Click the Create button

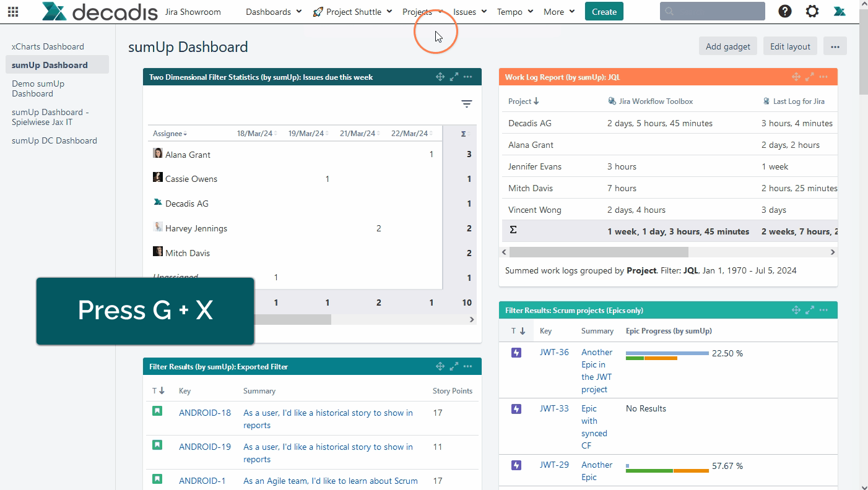pyautogui.click(x=604, y=12)
